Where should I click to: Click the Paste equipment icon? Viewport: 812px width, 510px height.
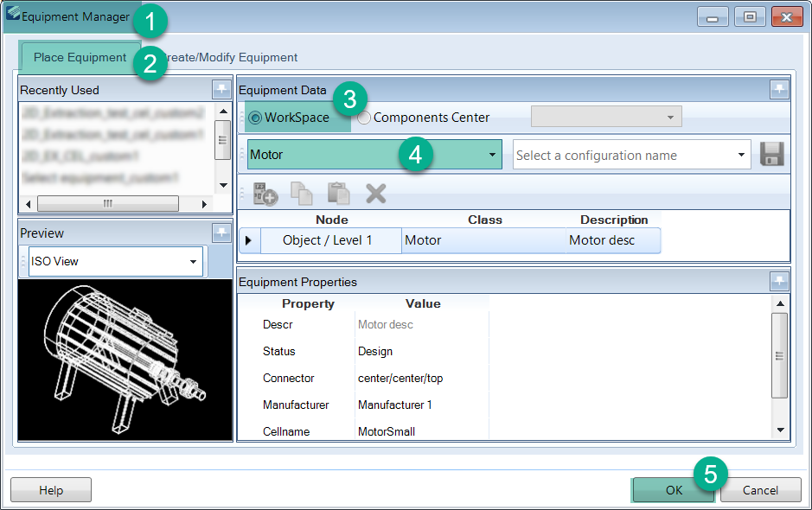point(338,193)
